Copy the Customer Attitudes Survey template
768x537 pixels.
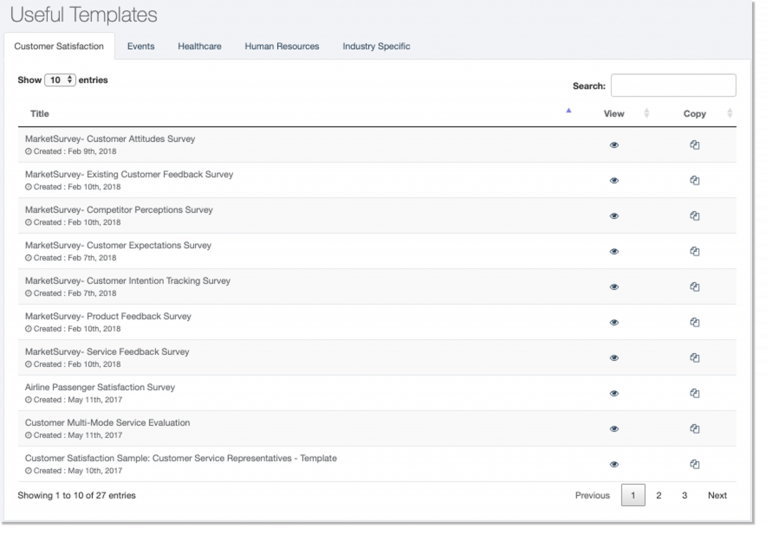pos(695,145)
